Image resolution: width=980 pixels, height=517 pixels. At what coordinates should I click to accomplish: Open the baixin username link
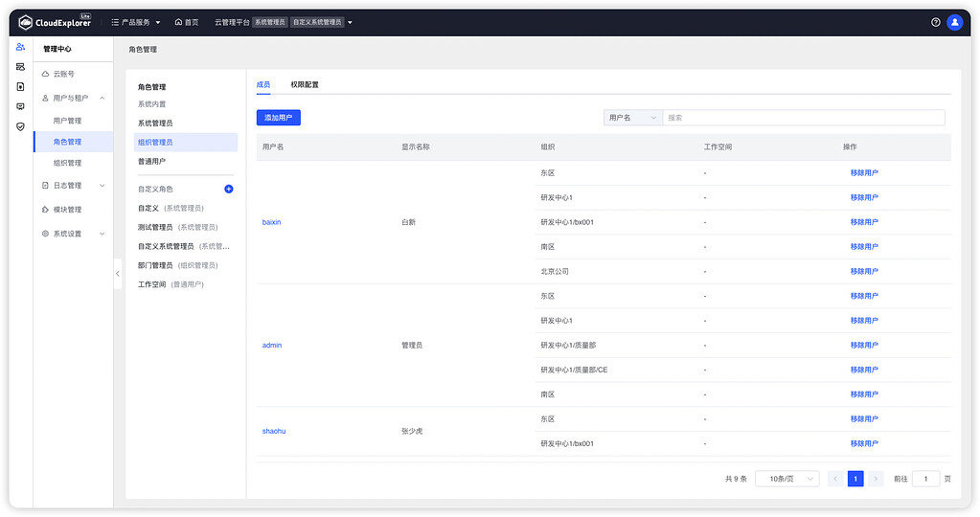click(271, 222)
